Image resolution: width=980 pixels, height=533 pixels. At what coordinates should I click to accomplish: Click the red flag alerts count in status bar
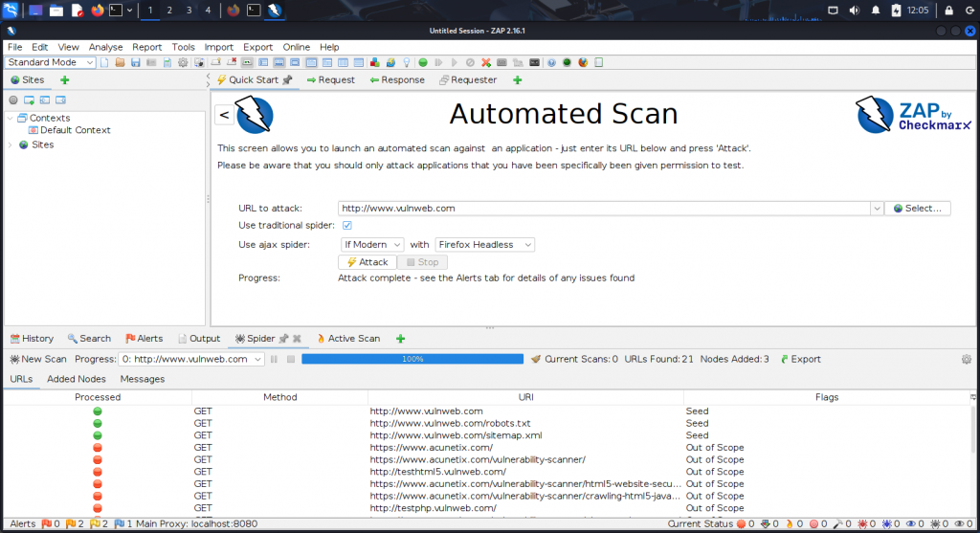pos(51,523)
